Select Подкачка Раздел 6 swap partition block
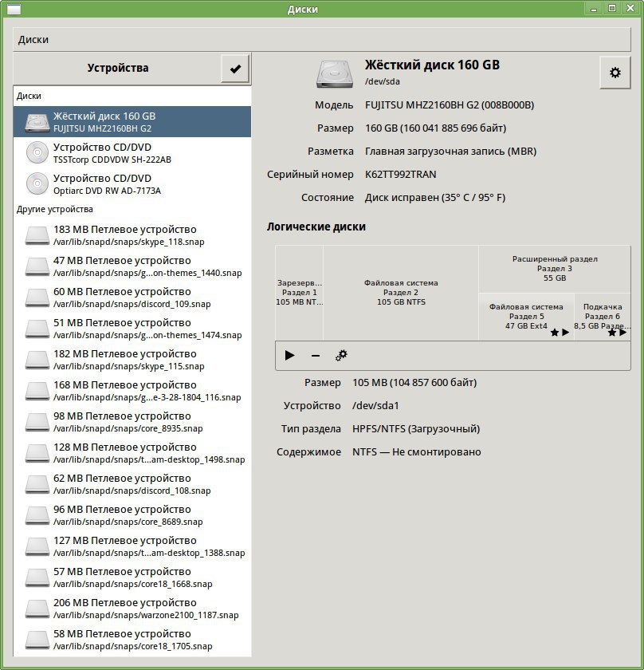The width and height of the screenshot is (644, 670). [602, 317]
